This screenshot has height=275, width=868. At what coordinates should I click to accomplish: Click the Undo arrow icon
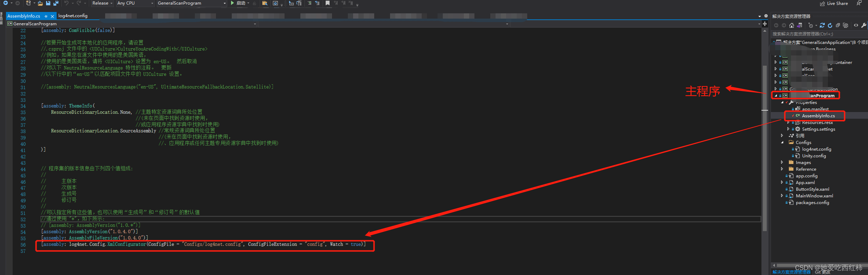(x=66, y=3)
